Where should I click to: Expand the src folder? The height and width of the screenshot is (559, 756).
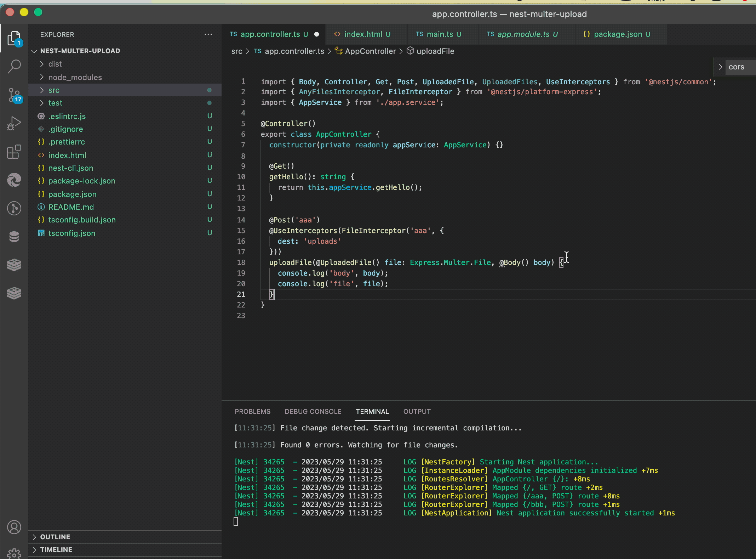(x=54, y=90)
